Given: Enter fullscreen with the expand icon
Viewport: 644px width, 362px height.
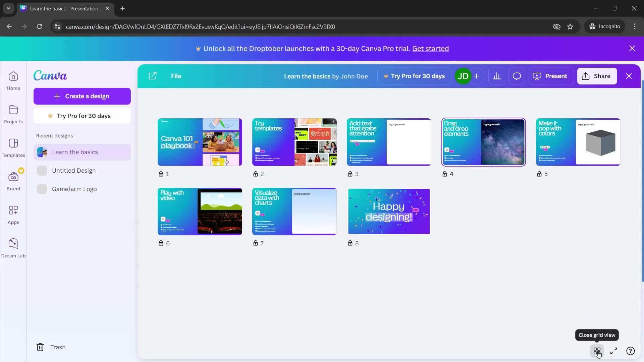Looking at the screenshot, I should pos(614,351).
